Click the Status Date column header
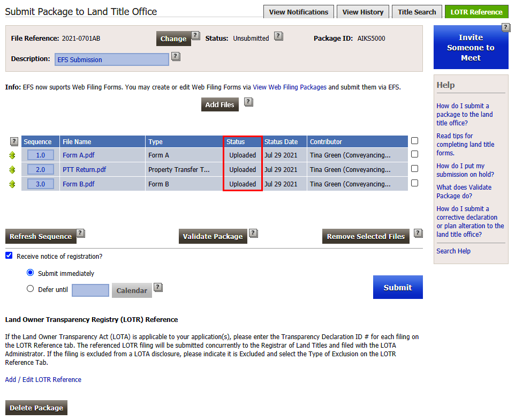515x420 pixels. point(284,141)
